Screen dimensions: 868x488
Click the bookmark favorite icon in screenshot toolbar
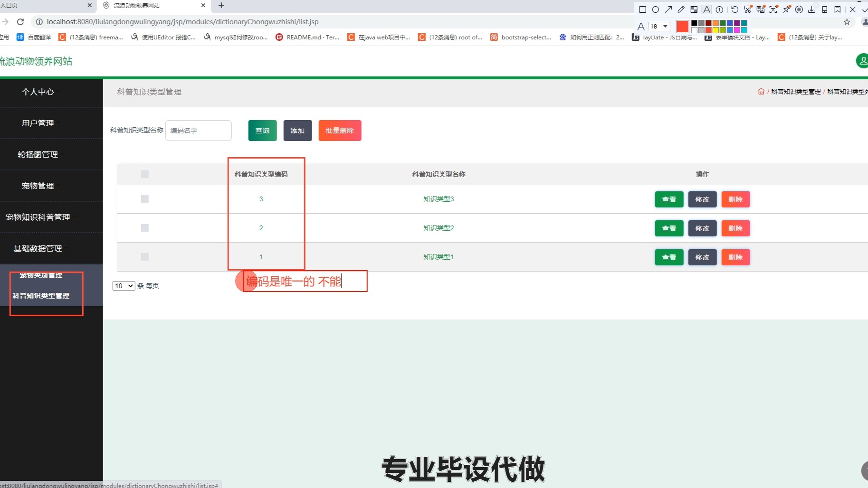point(838,9)
